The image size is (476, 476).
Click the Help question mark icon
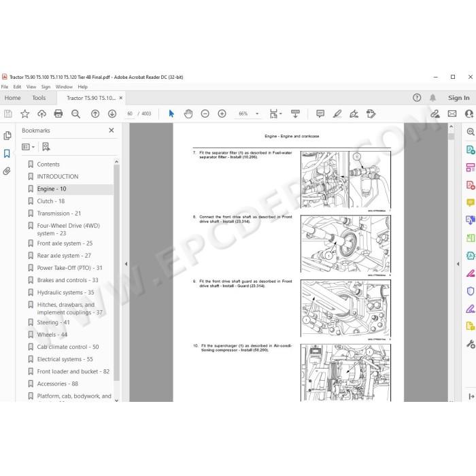pyautogui.click(x=417, y=98)
